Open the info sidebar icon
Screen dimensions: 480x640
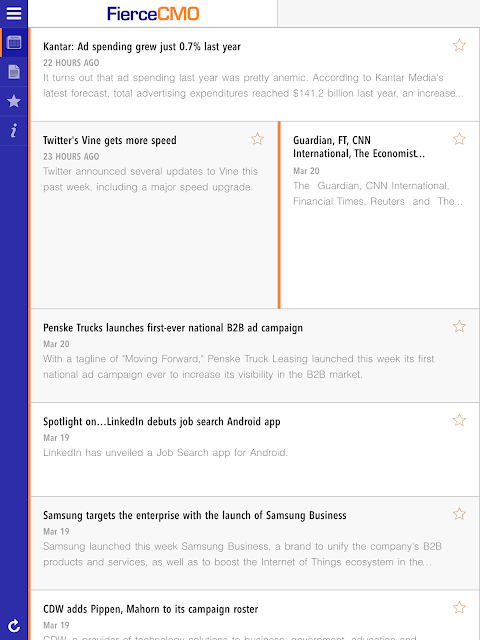coord(14,131)
